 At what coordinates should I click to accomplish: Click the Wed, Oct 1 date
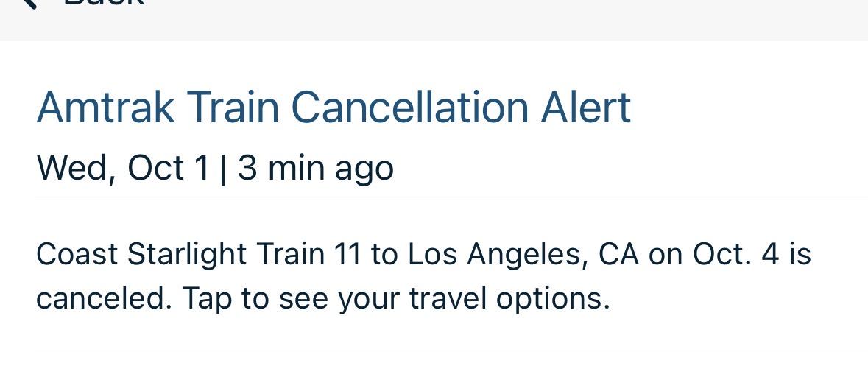[122, 168]
